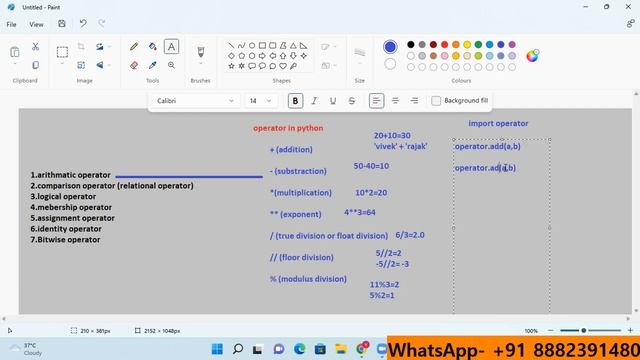Select the Pencil tool
This screenshot has width=640, height=360.
click(134, 47)
